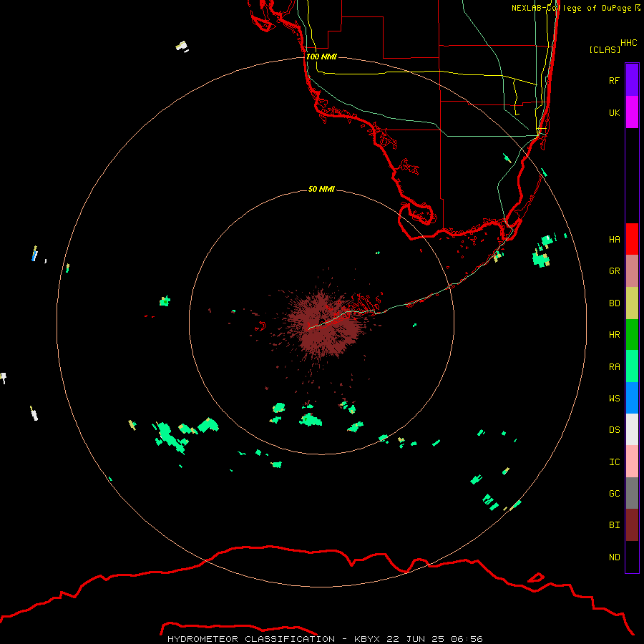Click the 22 JUN 25 date stamp
Viewport: 644px width, 644px height.
click(416, 639)
